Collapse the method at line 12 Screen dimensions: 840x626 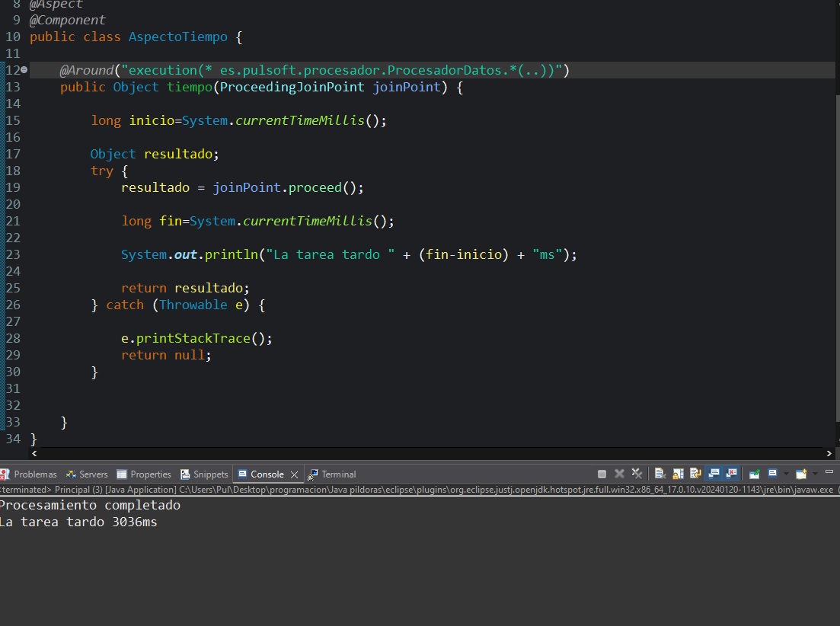pos(24,70)
